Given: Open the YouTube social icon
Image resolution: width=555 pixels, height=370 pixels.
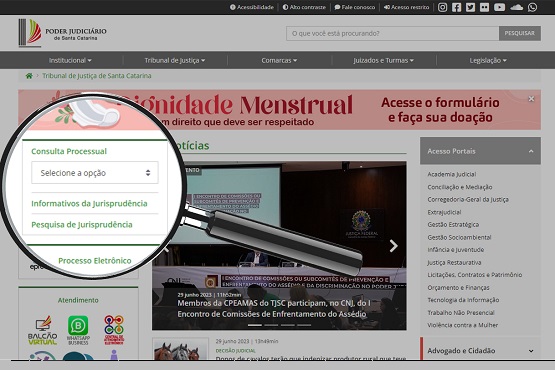Looking at the screenshot, I should click(499, 7).
